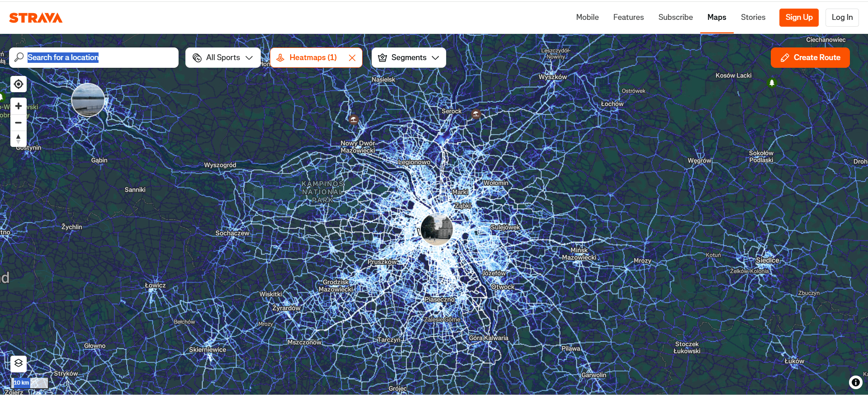Click the Legionowo map label
Image resolution: width=868 pixels, height=395 pixels.
pyautogui.click(x=414, y=162)
